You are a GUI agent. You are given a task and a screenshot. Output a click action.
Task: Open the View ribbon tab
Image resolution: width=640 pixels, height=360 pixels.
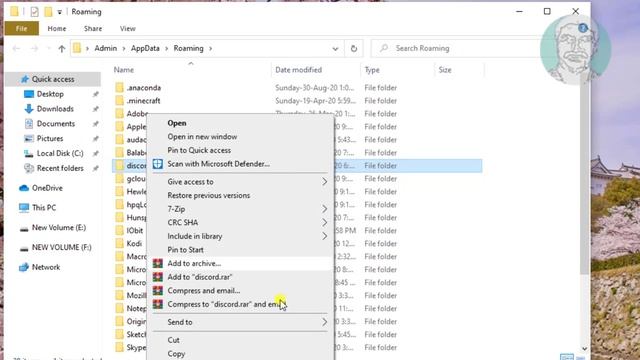point(127,29)
